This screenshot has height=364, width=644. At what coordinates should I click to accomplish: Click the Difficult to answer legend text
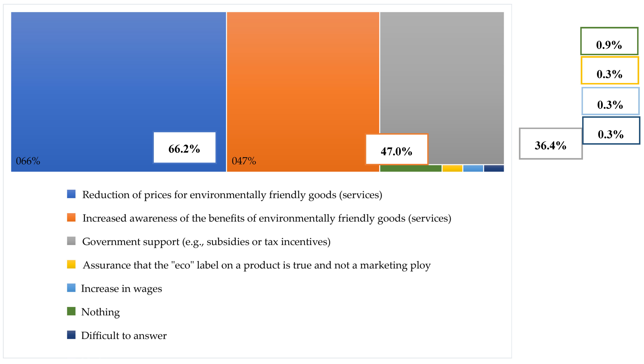click(x=124, y=336)
